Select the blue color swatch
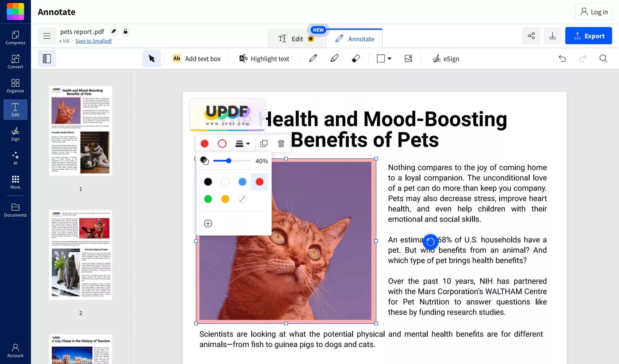The width and height of the screenshot is (619, 364). tap(242, 182)
